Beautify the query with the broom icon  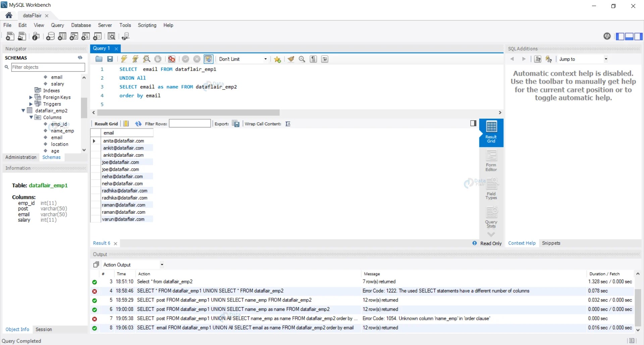(x=291, y=59)
